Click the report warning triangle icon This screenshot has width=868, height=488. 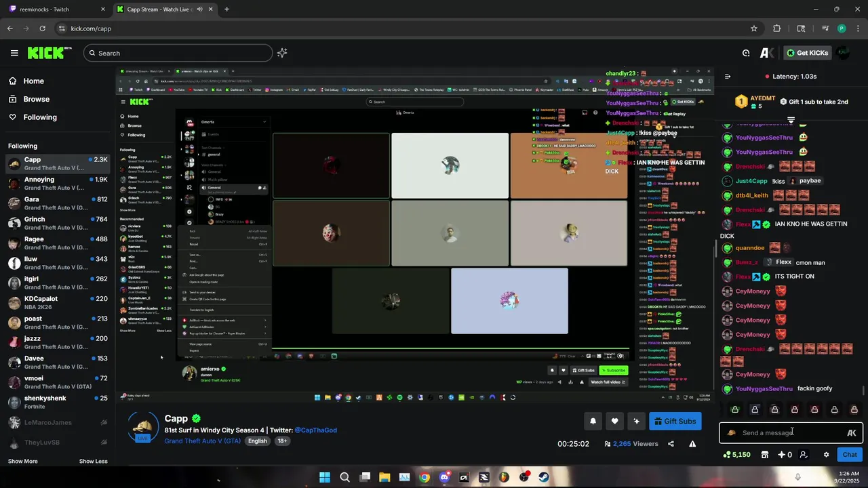coord(692,444)
